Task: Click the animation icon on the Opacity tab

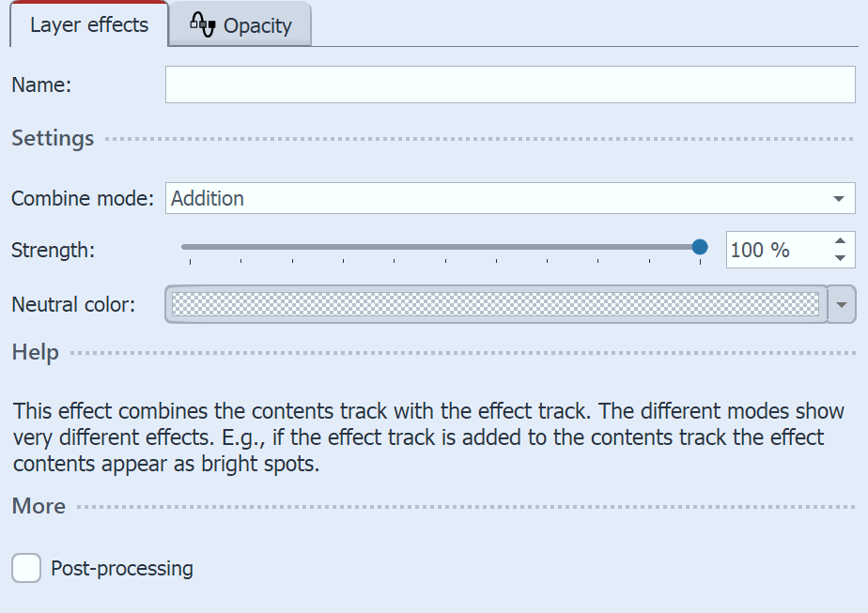Action: coord(203,25)
